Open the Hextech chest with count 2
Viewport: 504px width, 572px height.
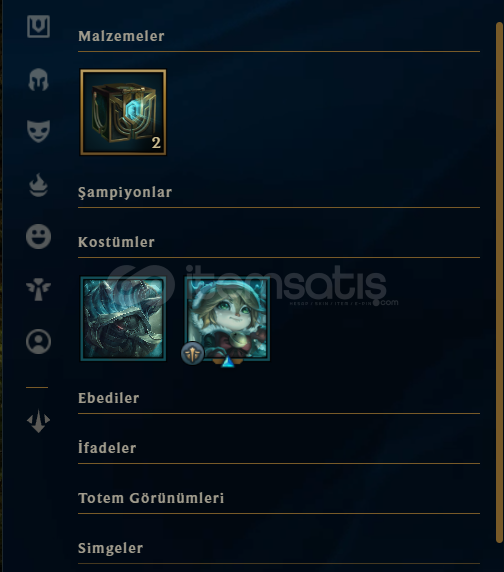[x=123, y=112]
